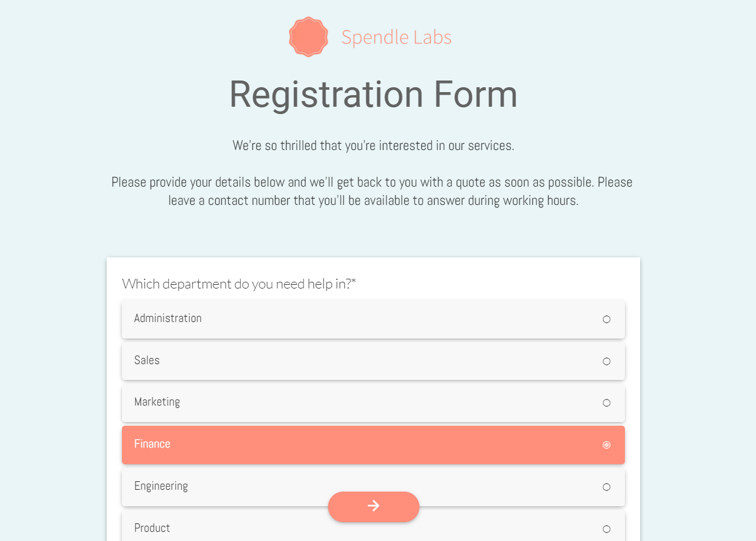Click the selected Finance radio circle

(x=607, y=445)
